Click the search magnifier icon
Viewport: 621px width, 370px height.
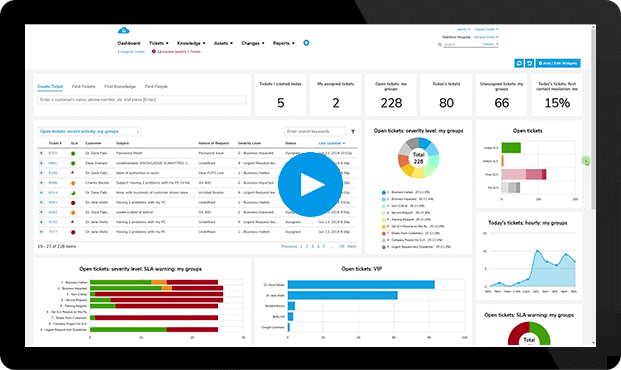point(440,44)
